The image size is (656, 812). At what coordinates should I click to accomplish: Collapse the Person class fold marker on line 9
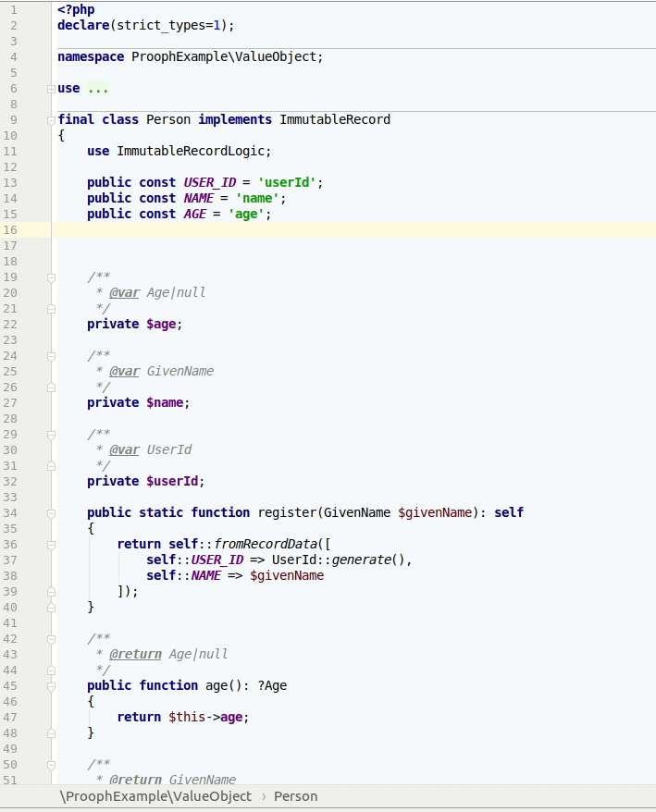[51, 120]
